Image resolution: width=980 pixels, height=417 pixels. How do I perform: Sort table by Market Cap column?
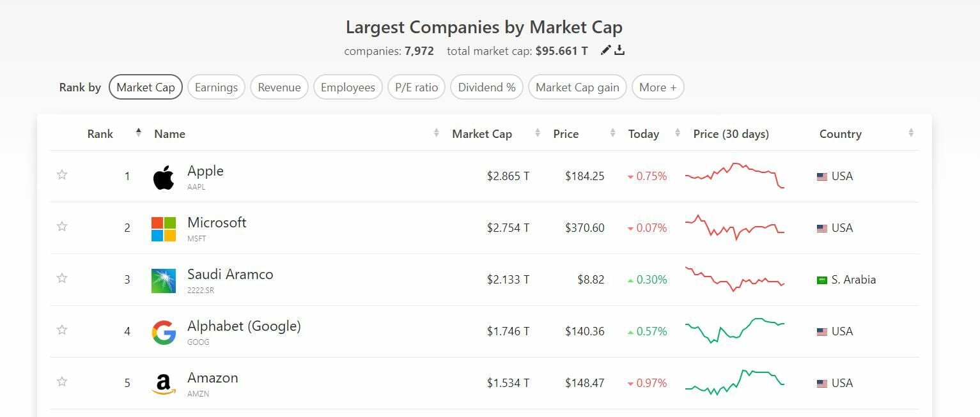tap(482, 134)
